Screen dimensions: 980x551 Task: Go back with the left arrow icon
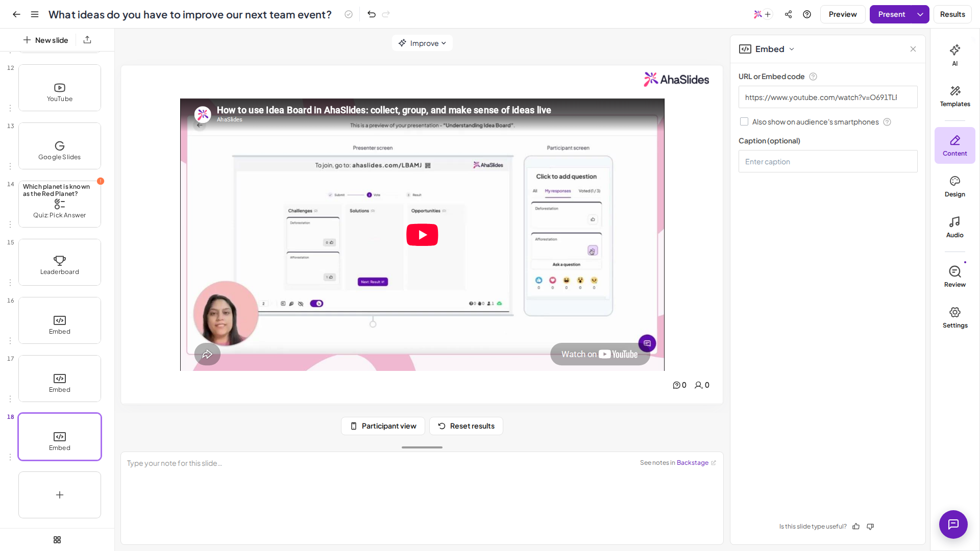coord(16,14)
